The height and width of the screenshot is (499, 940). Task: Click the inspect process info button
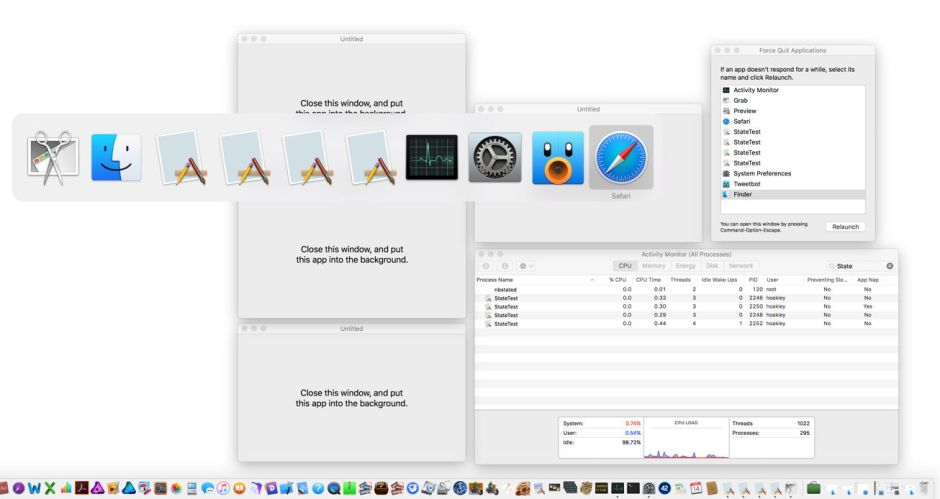[505, 266]
